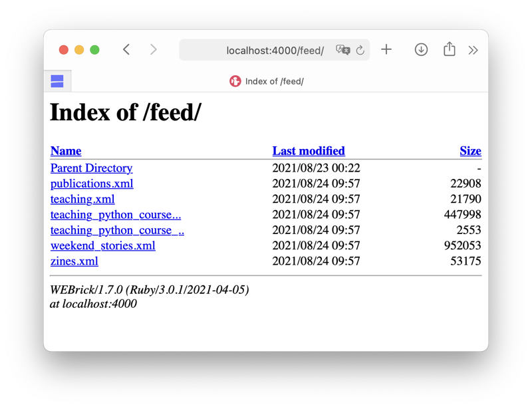Open the weekend_stories.xml file link
The width and height of the screenshot is (532, 409).
[x=103, y=245]
